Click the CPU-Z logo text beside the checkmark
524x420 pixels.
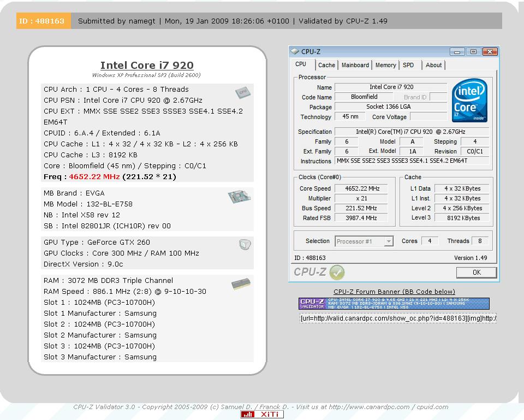[310, 272]
